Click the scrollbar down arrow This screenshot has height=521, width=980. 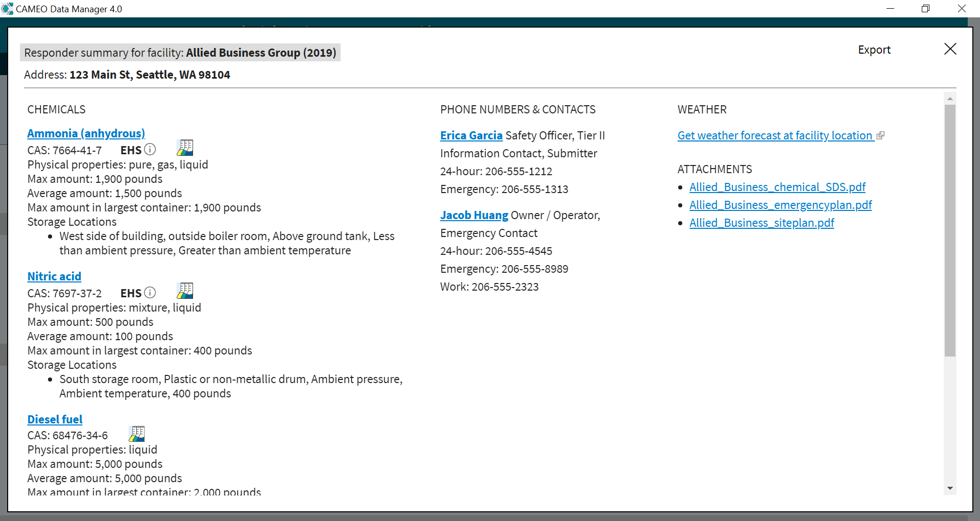point(950,488)
